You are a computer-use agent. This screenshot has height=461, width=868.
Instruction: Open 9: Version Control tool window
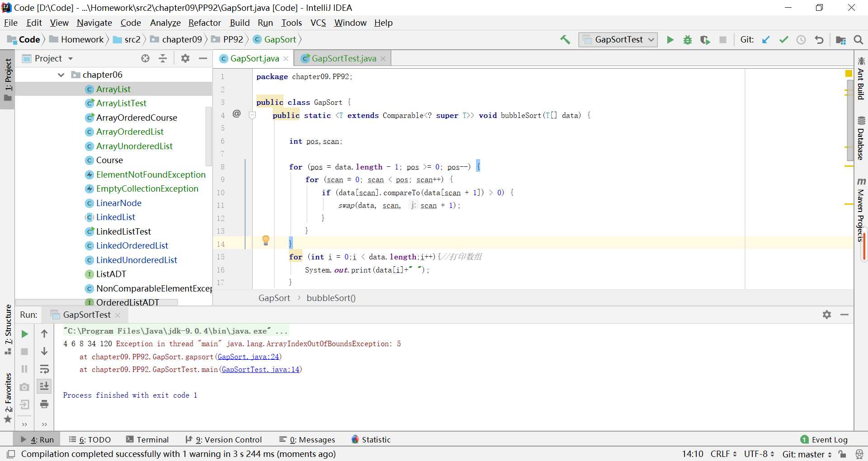pos(224,440)
